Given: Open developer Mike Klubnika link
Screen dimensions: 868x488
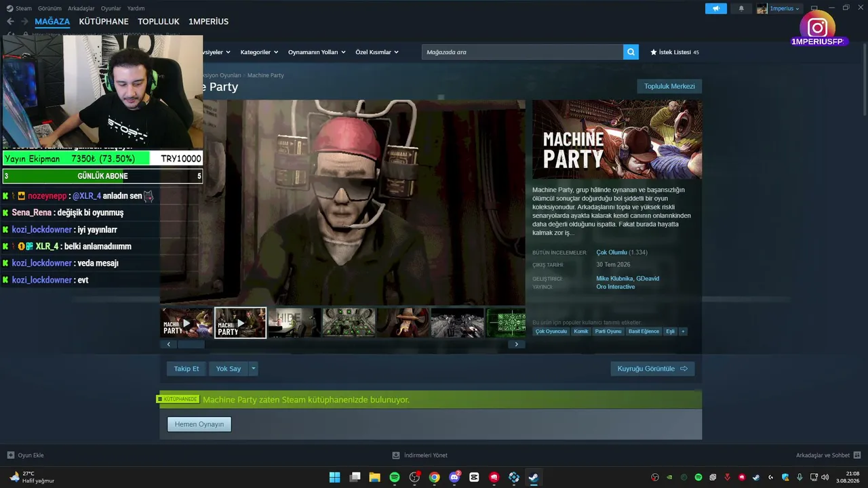Looking at the screenshot, I should (x=614, y=279).
